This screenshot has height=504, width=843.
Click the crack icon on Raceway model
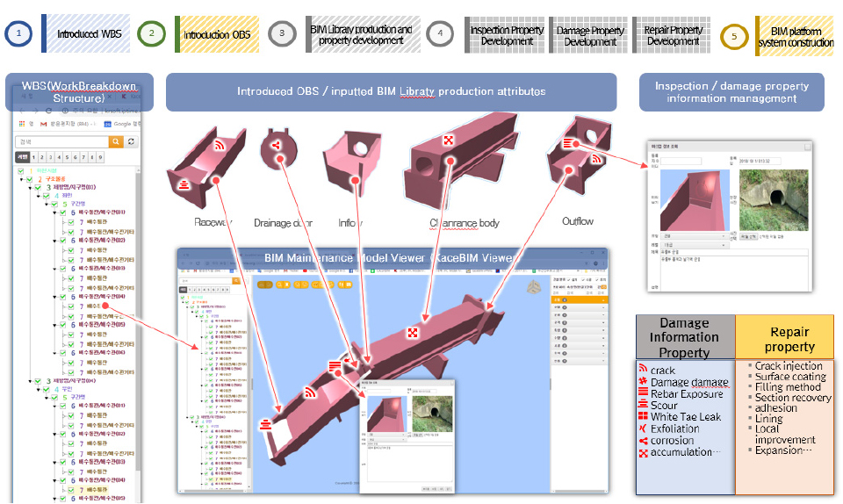click(x=219, y=145)
